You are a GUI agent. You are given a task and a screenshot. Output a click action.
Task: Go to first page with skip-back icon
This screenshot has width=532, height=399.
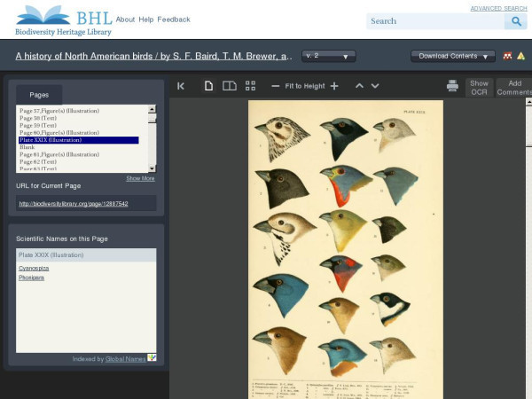(x=181, y=86)
